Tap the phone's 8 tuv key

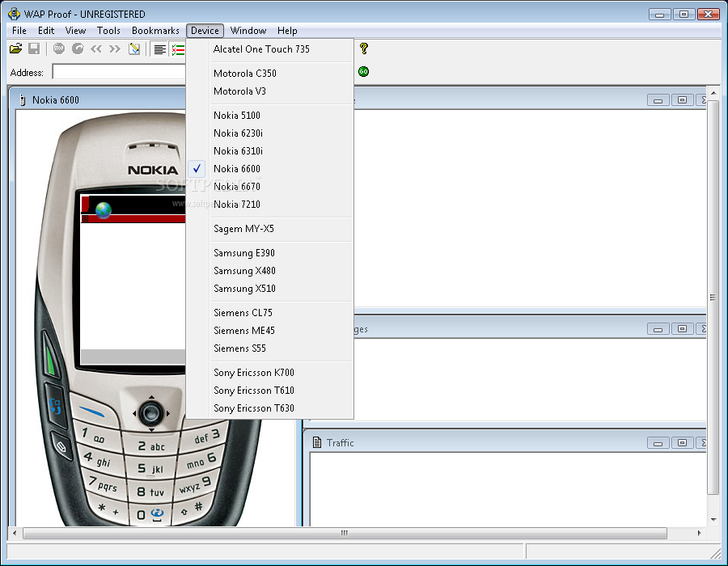point(150,492)
